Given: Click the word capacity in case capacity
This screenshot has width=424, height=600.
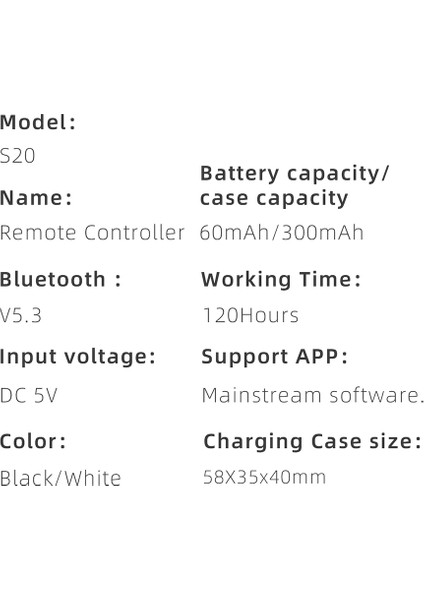Looking at the screenshot, I should pos(302,199).
